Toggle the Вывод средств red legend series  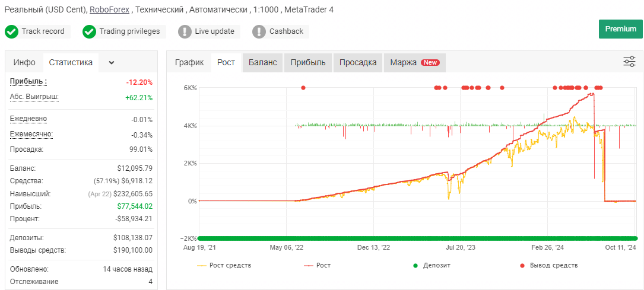[548, 266]
